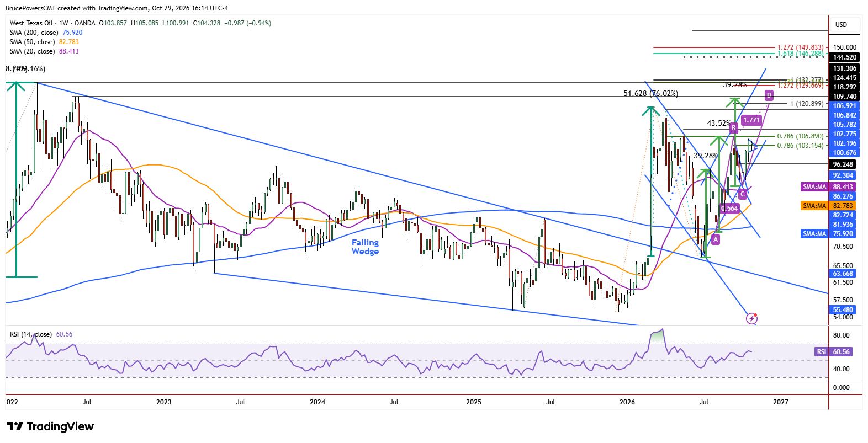Click the 1.618 (146.288) Fibonacci label
The width and height of the screenshot is (868, 443).
[x=800, y=54]
